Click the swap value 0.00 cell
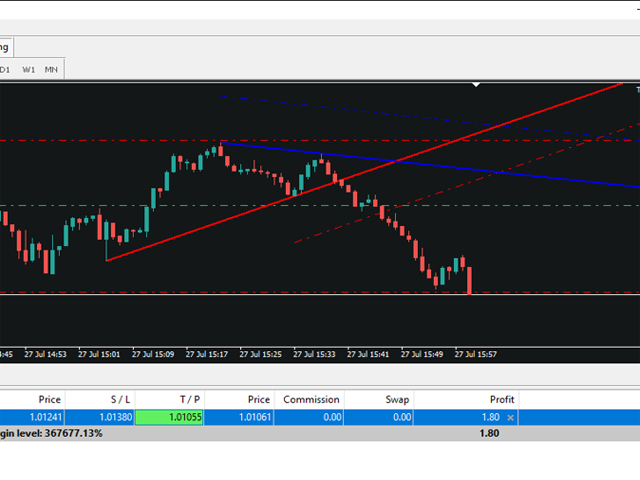Image resolution: width=640 pixels, height=480 pixels. pyautogui.click(x=379, y=417)
